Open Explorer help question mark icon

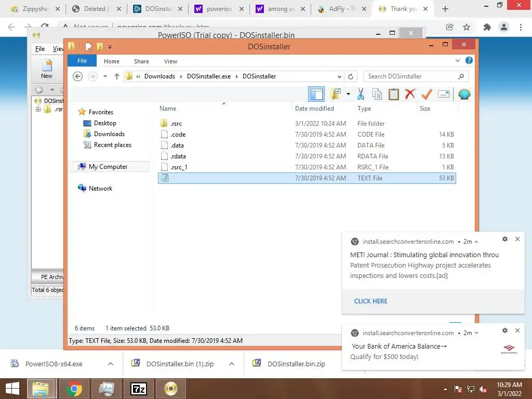click(x=469, y=60)
